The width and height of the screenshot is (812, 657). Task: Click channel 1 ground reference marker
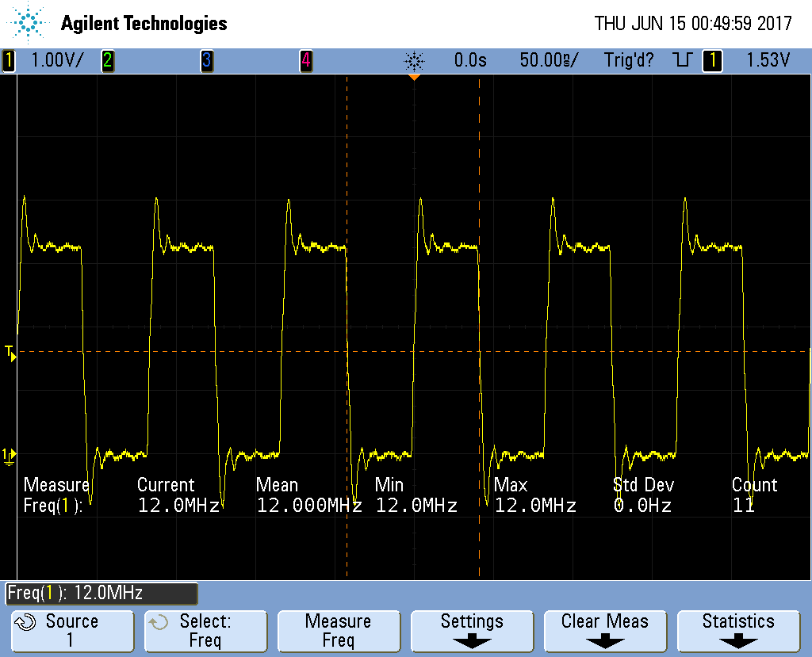pos(9,456)
